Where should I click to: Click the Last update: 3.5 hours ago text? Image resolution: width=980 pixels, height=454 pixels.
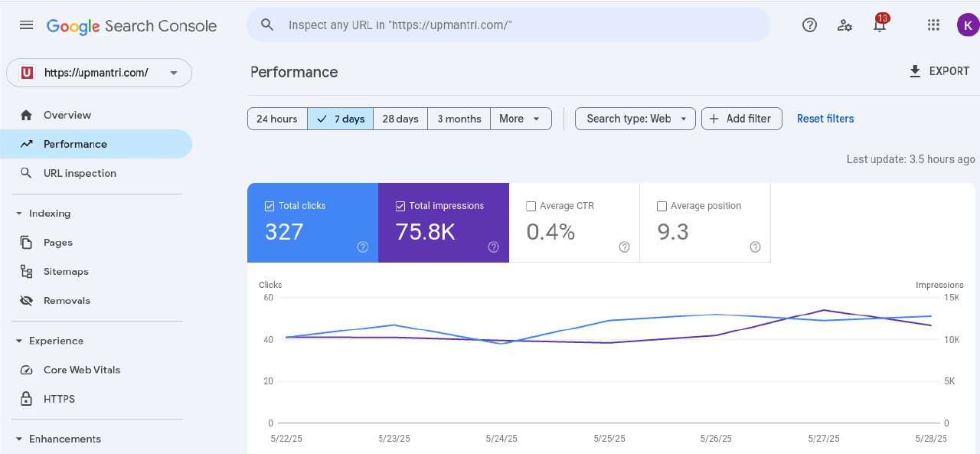point(910,159)
